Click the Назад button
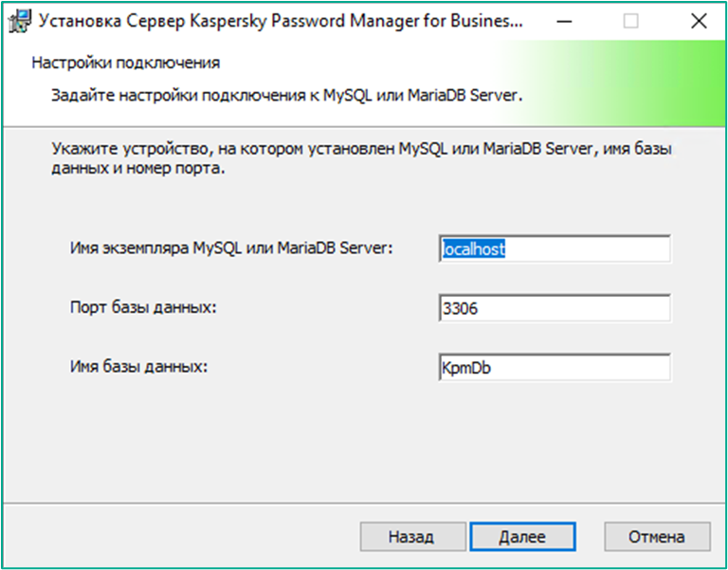This screenshot has height=570, width=728. 412,537
